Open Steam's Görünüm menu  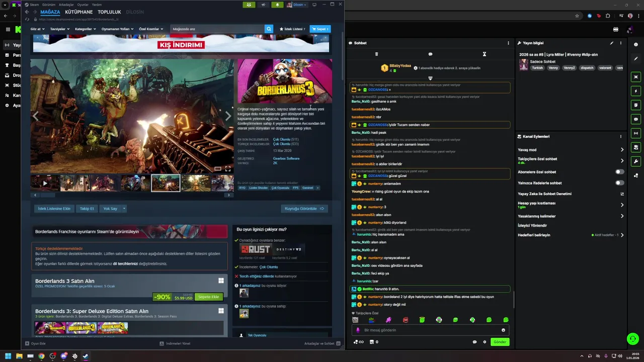click(49, 5)
